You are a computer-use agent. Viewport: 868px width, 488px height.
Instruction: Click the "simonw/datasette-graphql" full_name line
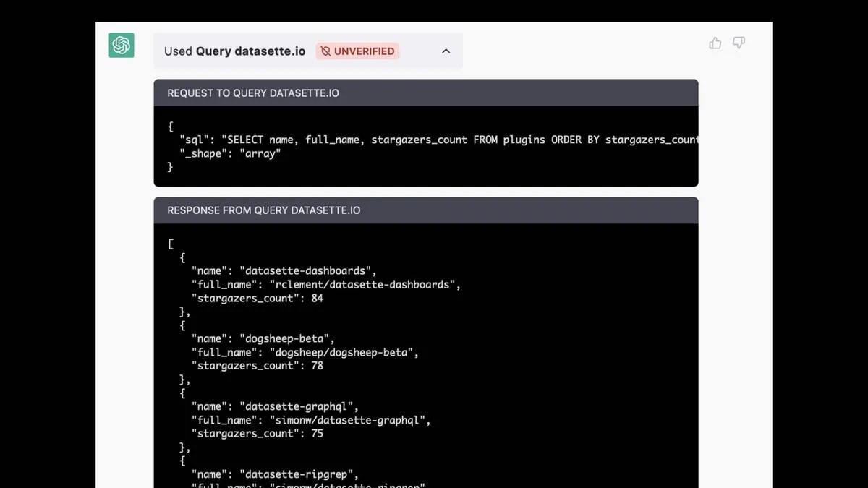point(311,420)
